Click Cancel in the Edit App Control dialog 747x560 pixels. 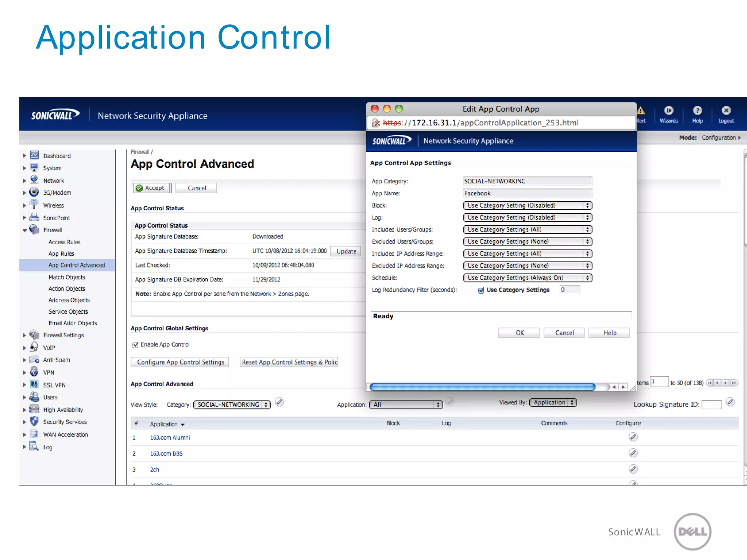[x=564, y=333]
